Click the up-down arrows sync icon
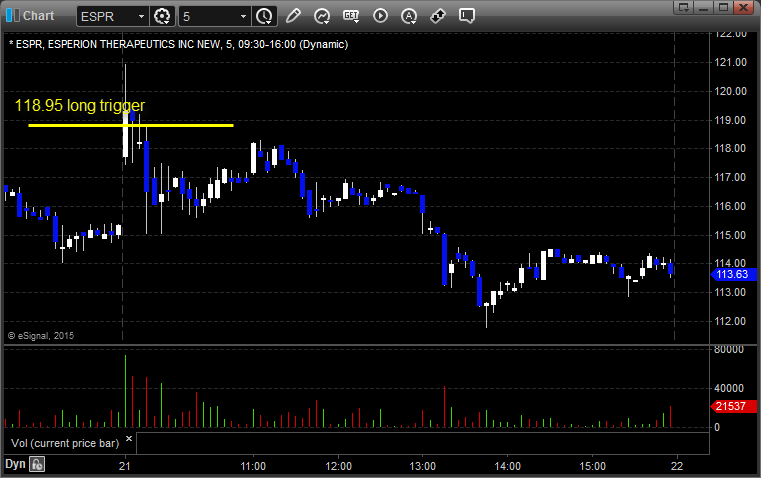 438,16
